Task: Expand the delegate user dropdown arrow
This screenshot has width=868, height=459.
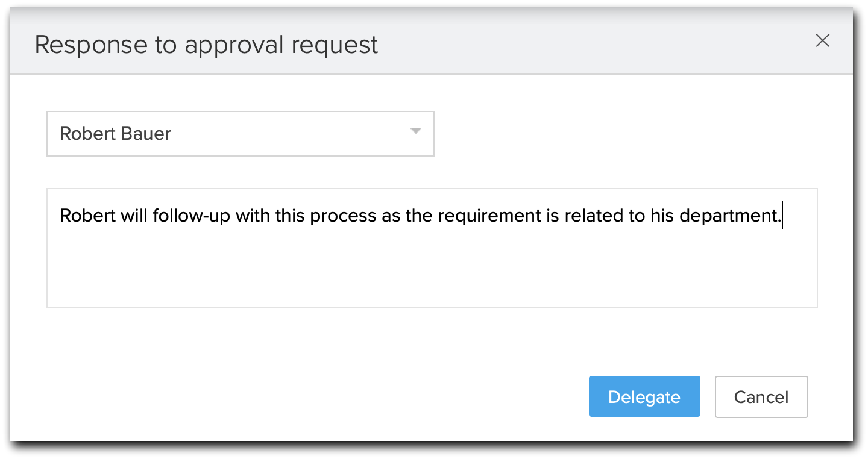Action: 415,131
